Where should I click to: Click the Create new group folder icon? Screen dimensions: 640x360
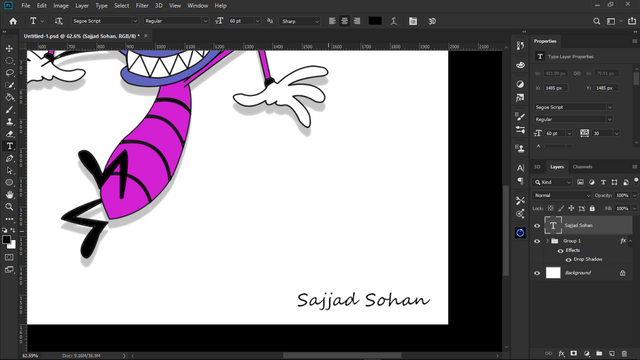coord(599,353)
